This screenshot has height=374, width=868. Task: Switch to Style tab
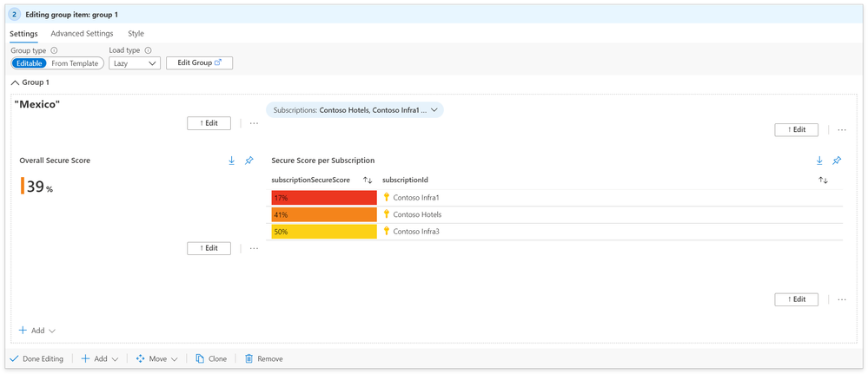pos(136,34)
